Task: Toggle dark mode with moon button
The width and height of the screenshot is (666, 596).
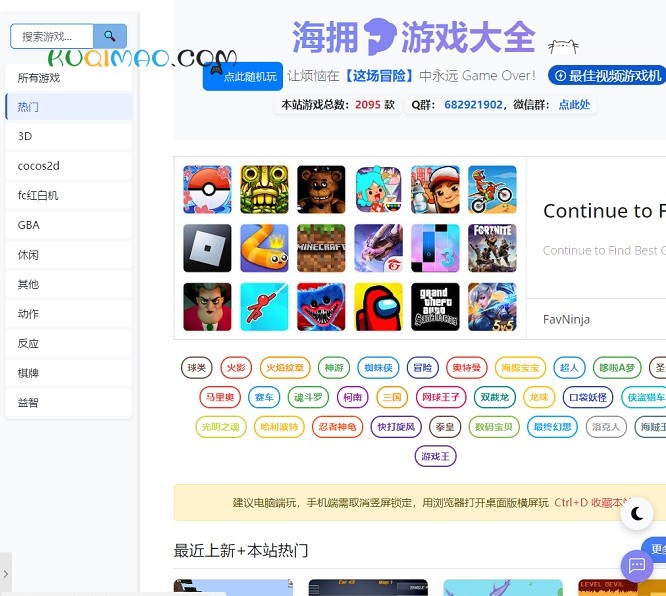Action: 637,514
